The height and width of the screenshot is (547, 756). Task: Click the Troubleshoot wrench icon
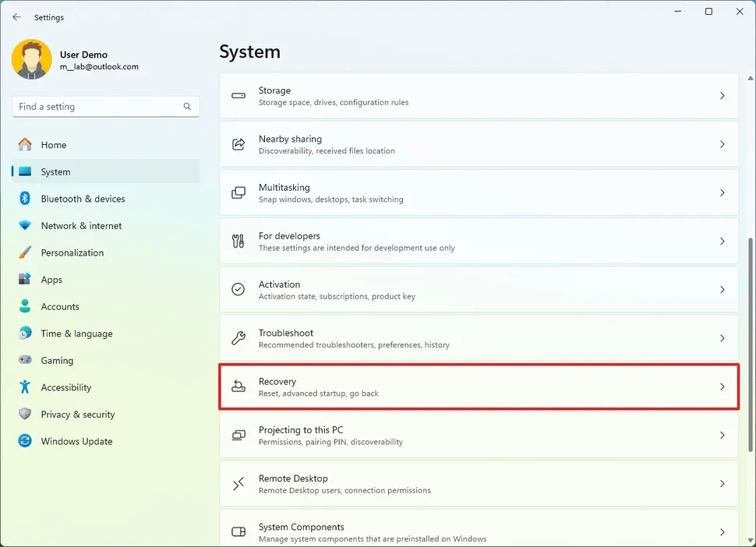pos(238,338)
